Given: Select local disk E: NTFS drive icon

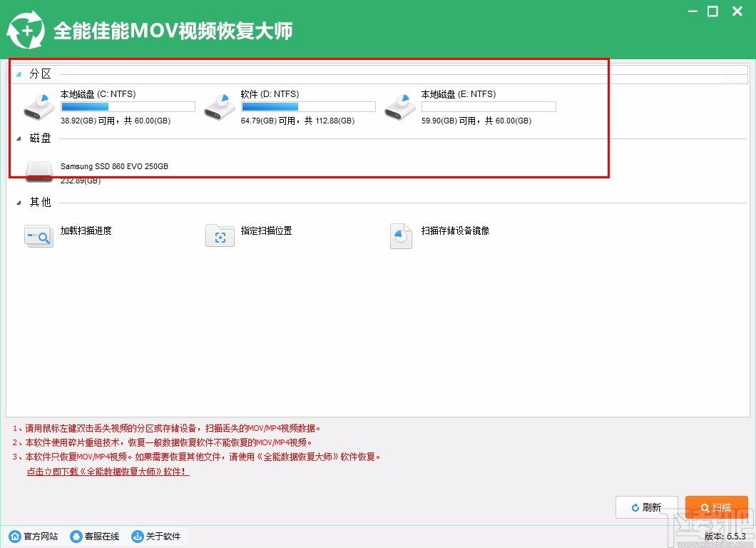Looking at the screenshot, I should (x=399, y=107).
